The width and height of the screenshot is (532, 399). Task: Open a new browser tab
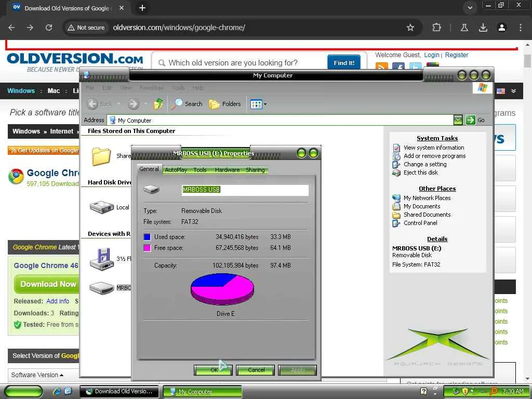[142, 8]
